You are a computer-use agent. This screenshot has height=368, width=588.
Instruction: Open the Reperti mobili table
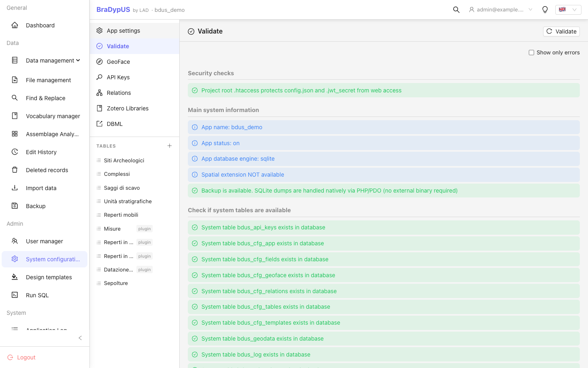134,215
